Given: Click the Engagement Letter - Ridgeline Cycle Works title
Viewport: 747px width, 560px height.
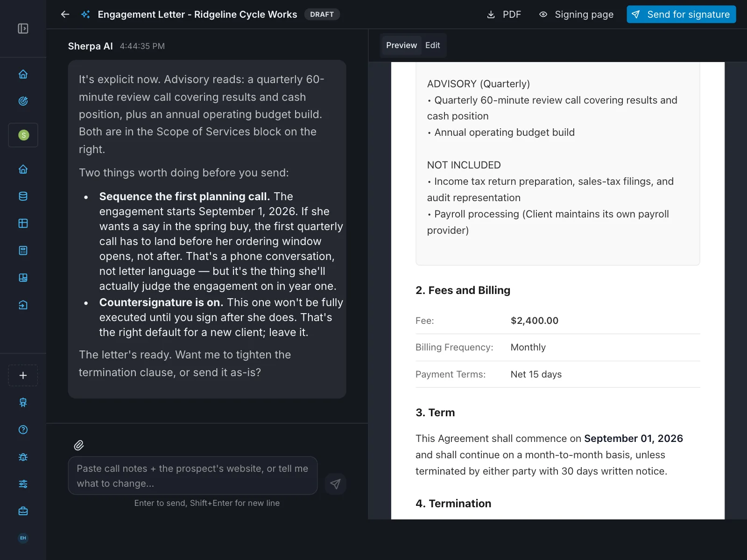Looking at the screenshot, I should [197, 14].
